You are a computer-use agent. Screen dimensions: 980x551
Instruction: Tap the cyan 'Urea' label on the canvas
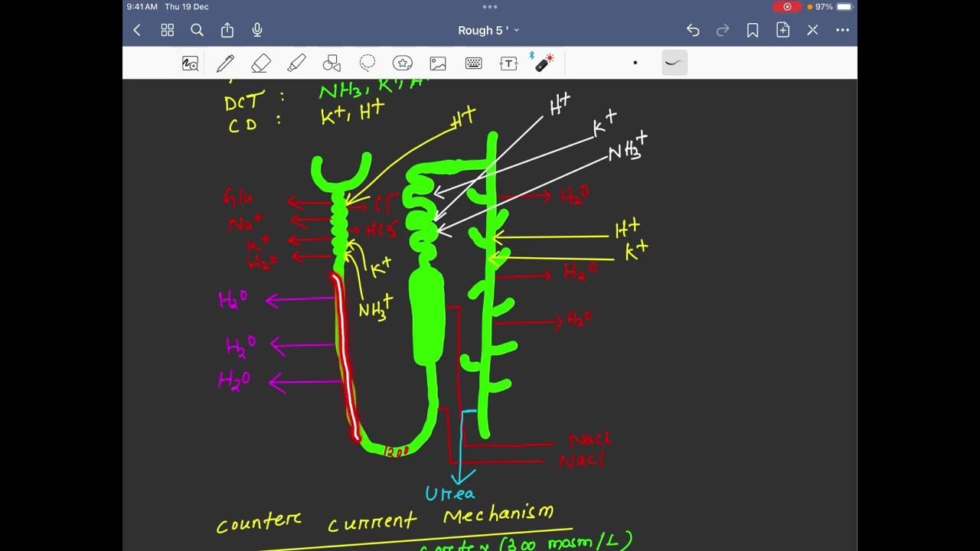[x=450, y=494]
